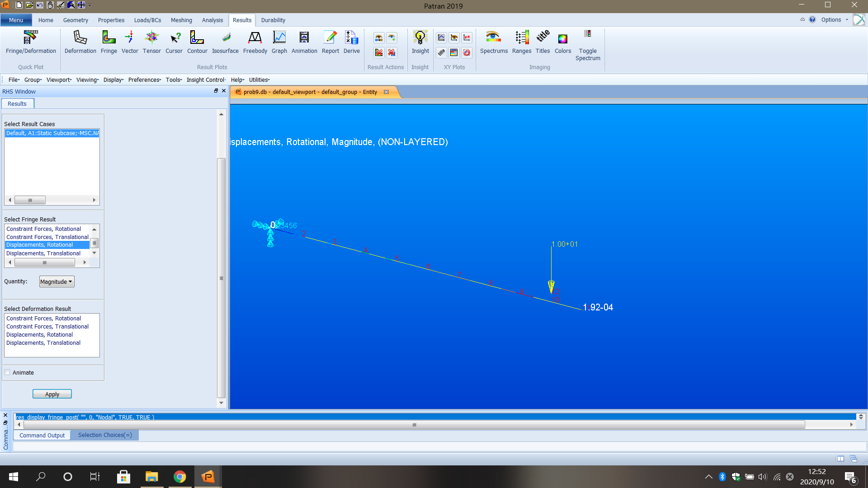Open the Spectrums imaging tool
This screenshot has width=868, height=488.
tap(494, 42)
